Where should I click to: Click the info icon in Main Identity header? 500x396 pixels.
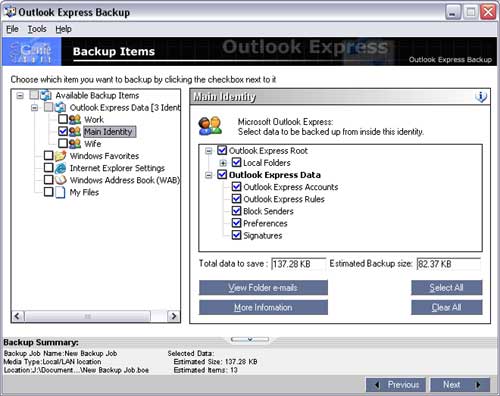click(x=481, y=97)
